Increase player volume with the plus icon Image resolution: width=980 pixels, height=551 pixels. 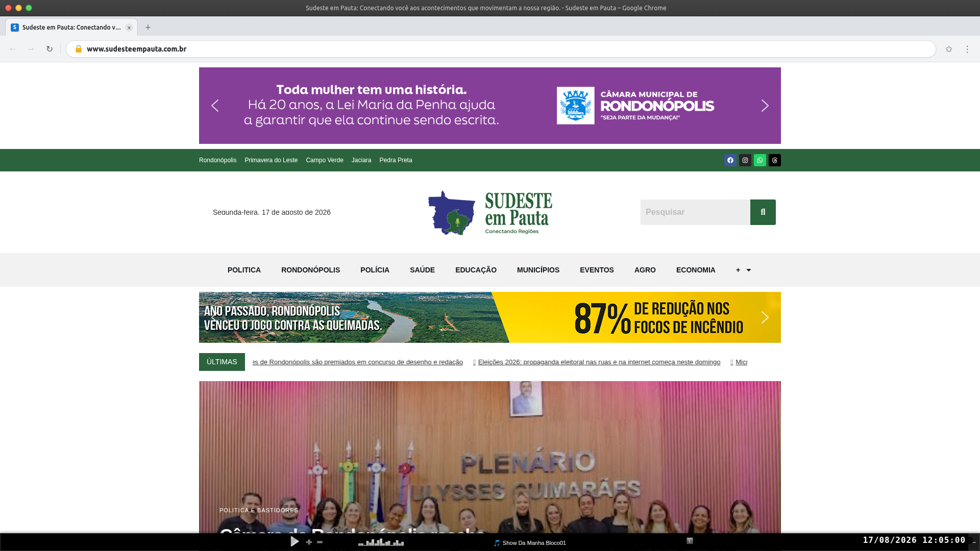(x=309, y=542)
